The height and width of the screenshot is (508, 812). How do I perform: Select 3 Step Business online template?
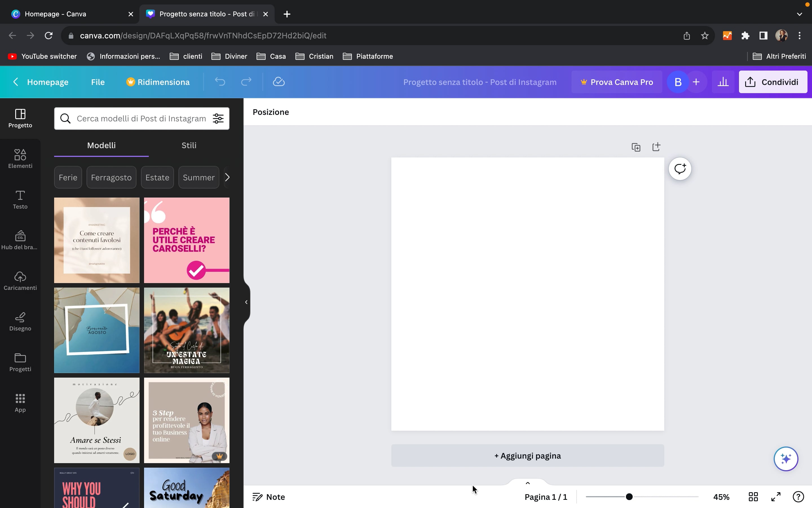(187, 420)
